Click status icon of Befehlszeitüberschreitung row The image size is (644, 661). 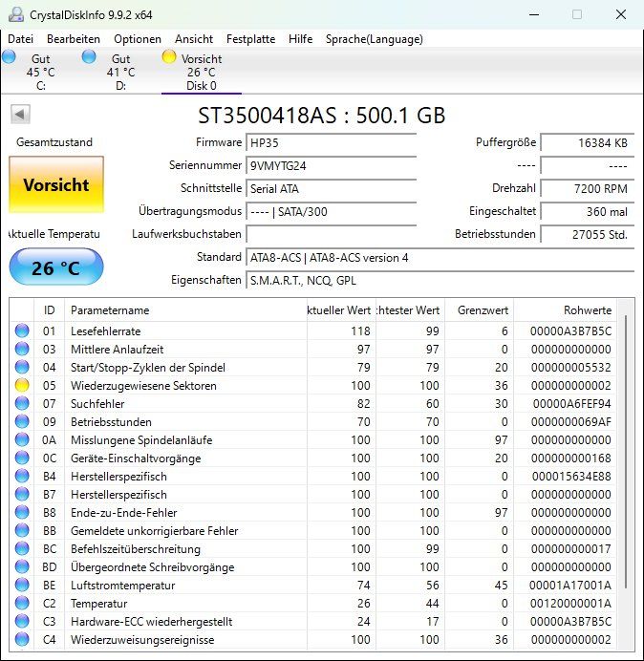click(22, 548)
